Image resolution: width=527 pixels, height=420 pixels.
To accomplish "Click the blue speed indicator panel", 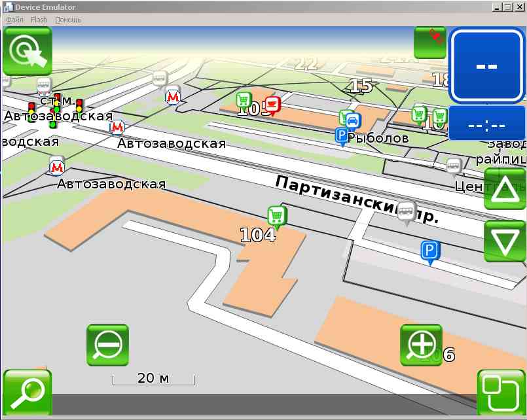I will pyautogui.click(x=487, y=65).
